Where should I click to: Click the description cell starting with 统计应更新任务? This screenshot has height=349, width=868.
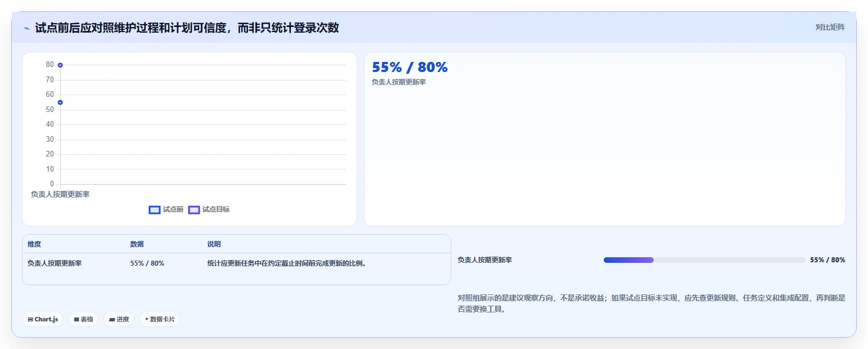(287, 263)
